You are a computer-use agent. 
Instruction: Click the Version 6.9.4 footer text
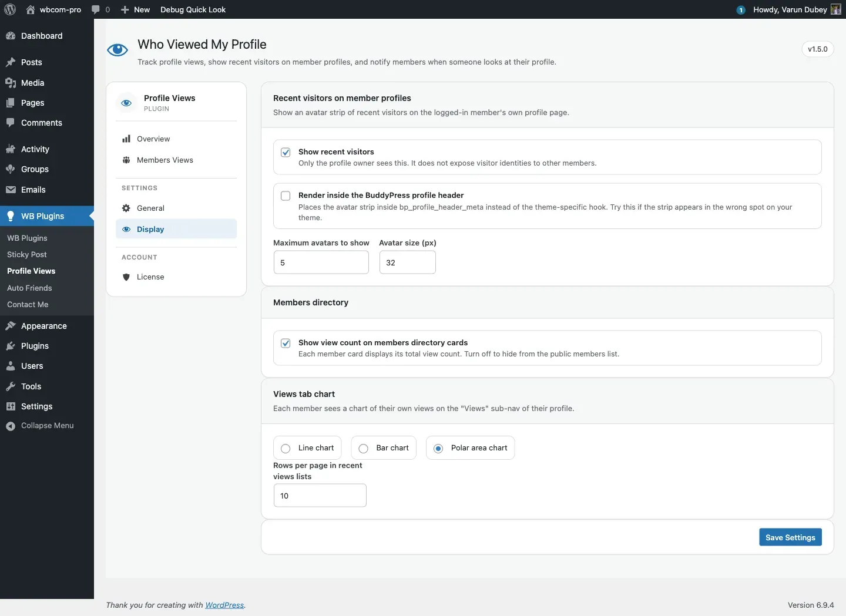(811, 605)
